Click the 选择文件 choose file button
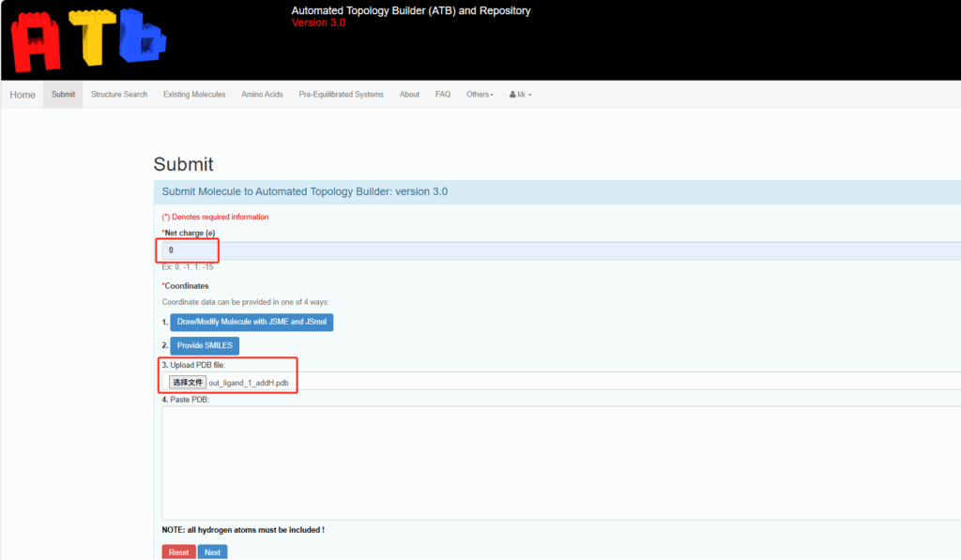This screenshot has width=961, height=560. (188, 383)
